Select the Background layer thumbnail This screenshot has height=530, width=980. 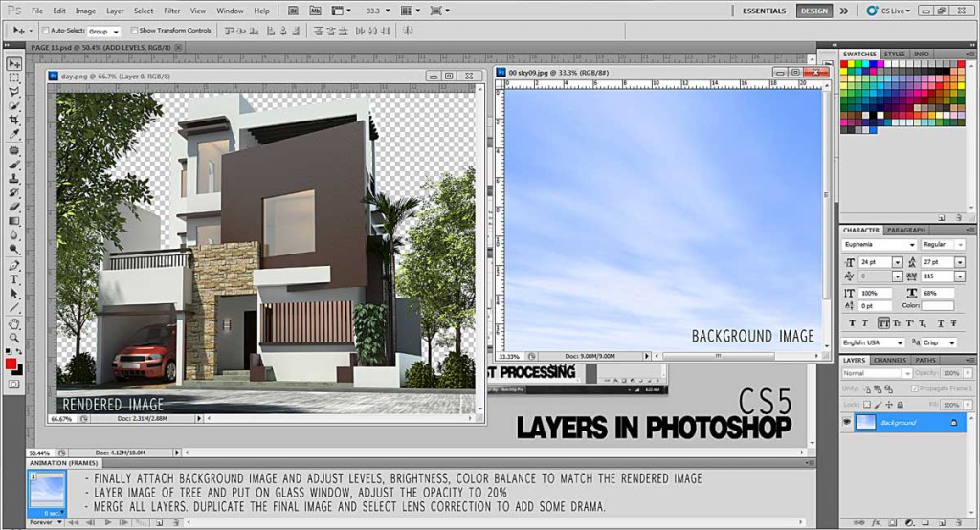865,423
